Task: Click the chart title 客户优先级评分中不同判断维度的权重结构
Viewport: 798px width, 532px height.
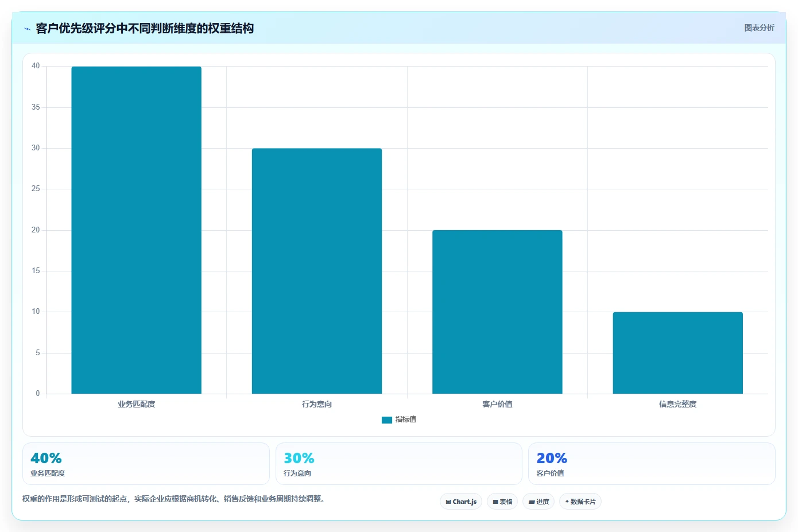Action: point(145,28)
